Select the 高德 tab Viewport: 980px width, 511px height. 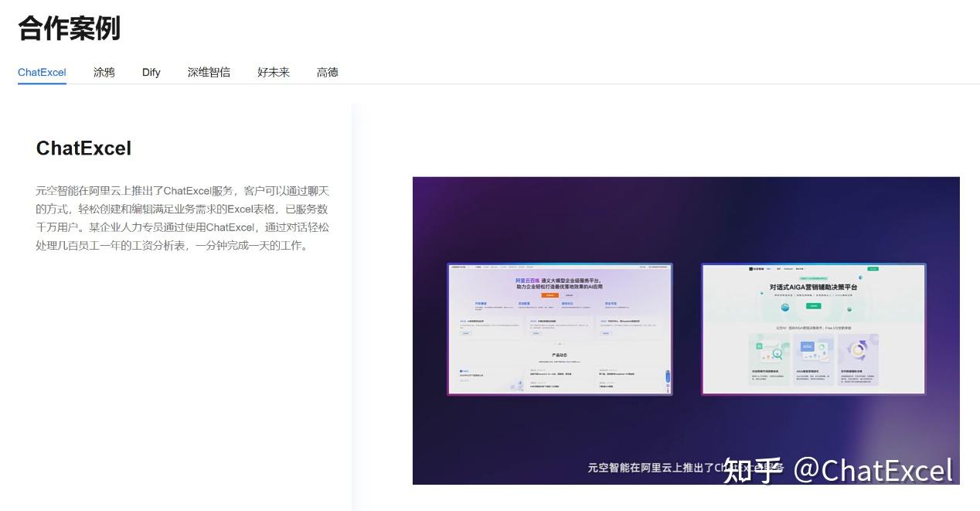(328, 72)
